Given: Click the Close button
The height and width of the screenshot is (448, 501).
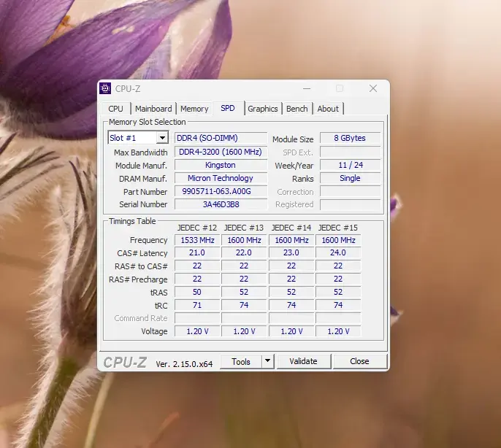Looking at the screenshot, I should pyautogui.click(x=359, y=361).
